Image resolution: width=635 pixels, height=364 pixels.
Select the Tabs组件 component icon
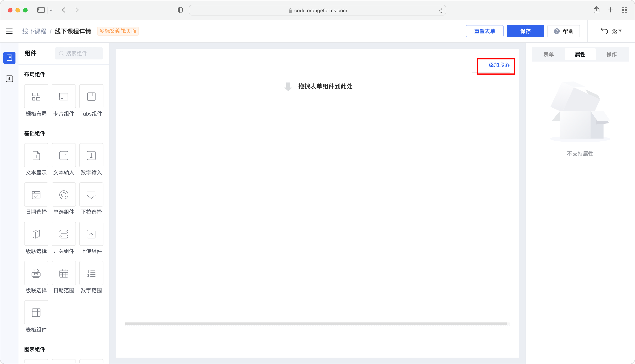click(x=91, y=96)
